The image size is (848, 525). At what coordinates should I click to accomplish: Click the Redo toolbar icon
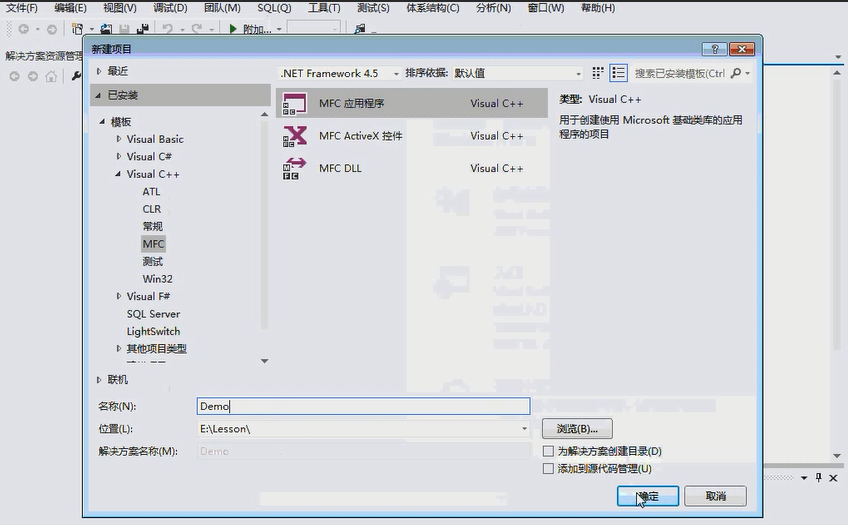tap(197, 29)
